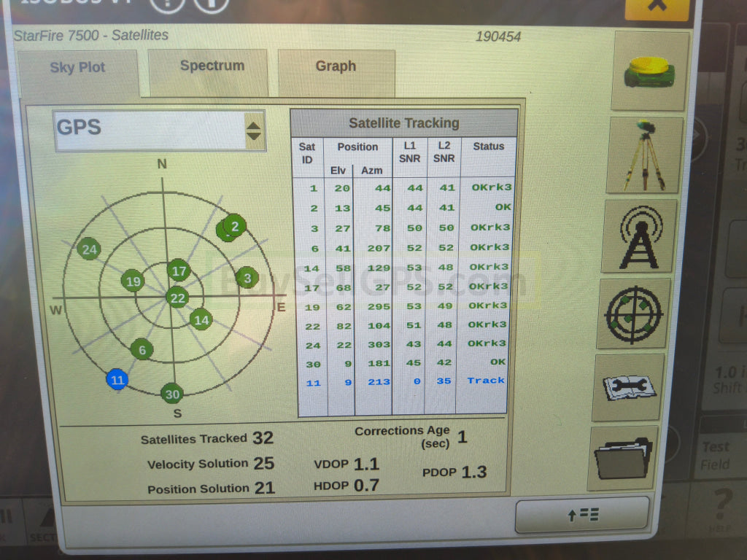Click the Velocity Solution value 25
Viewport: 747px width, 560px height.
[264, 463]
